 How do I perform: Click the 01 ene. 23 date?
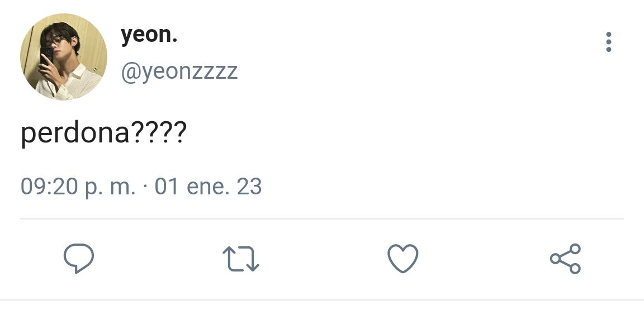tap(208, 187)
